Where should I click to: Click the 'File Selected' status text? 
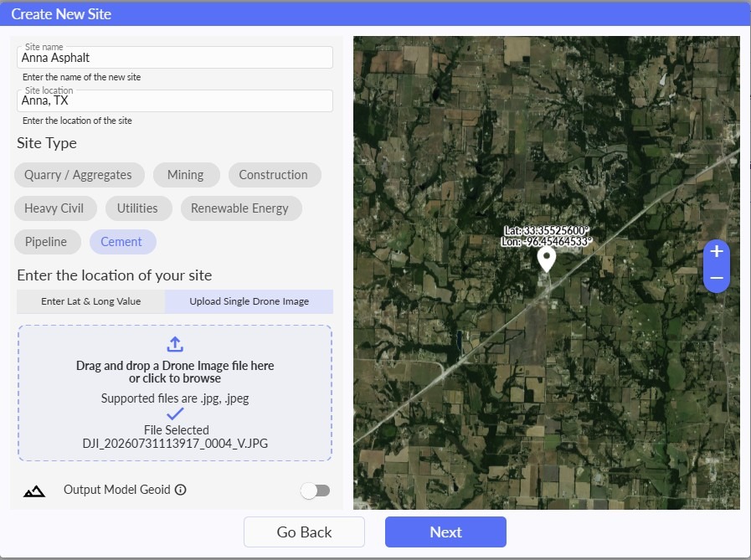point(177,429)
